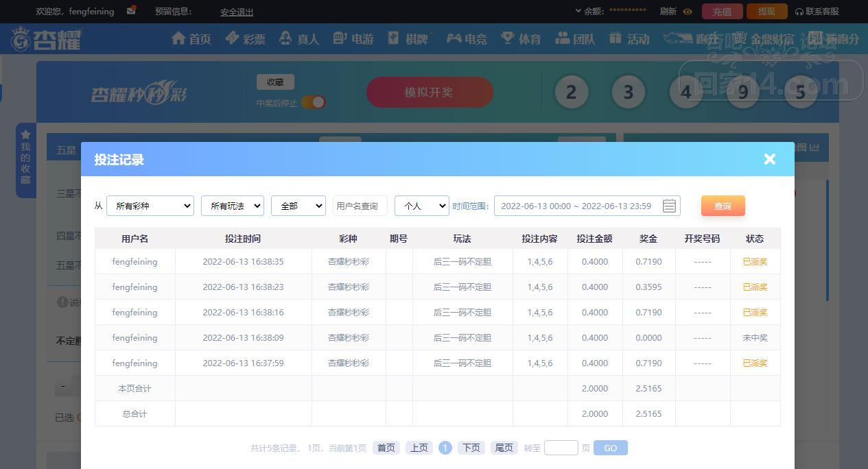Image resolution: width=868 pixels, height=469 pixels.
Task: Click the 下页 pagination button
Action: [471, 448]
